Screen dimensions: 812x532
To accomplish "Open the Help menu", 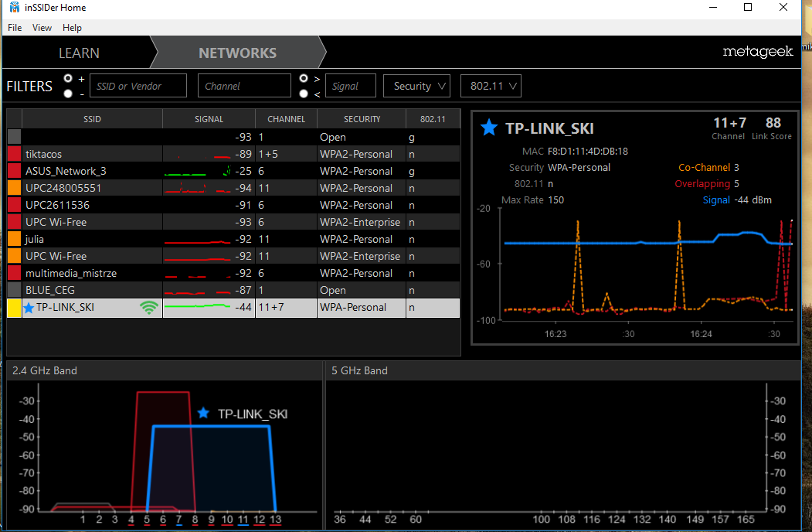I will click(72, 28).
